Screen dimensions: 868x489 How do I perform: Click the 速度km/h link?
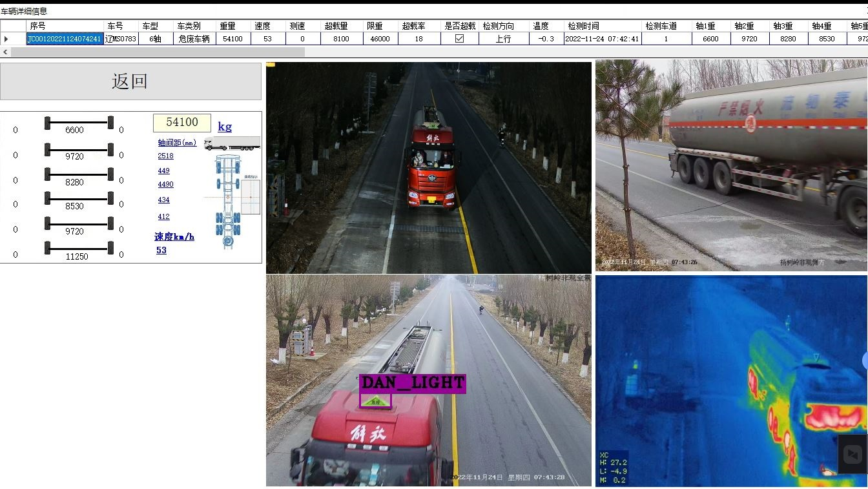point(174,236)
